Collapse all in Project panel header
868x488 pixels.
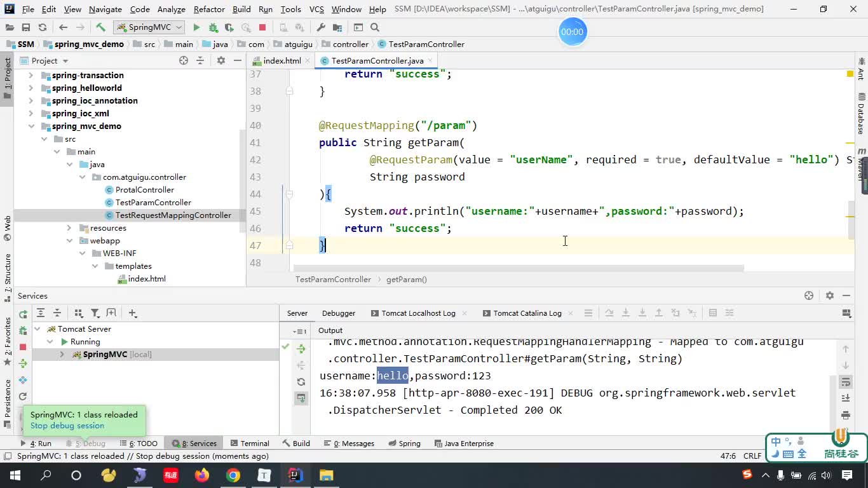200,60
